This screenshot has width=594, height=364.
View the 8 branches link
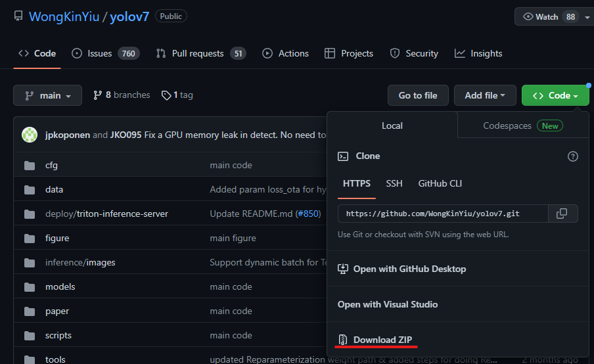[x=122, y=95]
